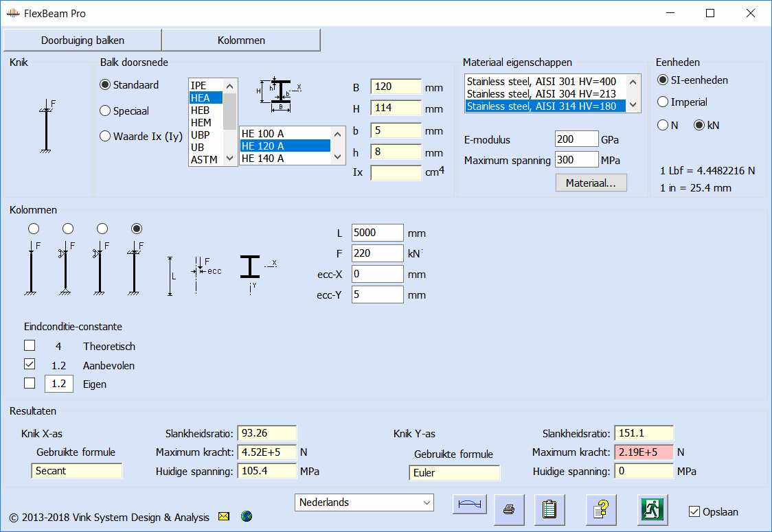Select HE 100 A in the size list
Viewport: 772px width, 532px height.
(285, 134)
